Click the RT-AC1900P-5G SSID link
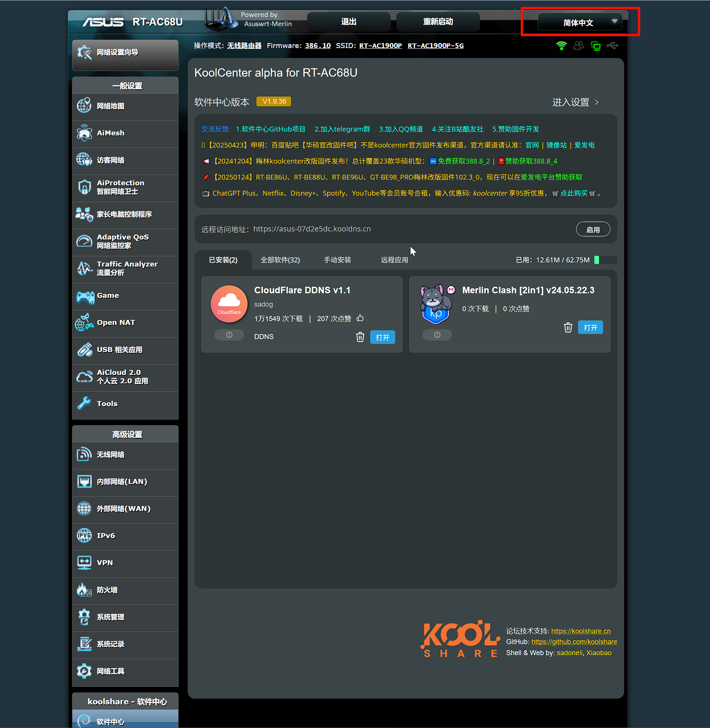The width and height of the screenshot is (710, 728). [x=436, y=46]
